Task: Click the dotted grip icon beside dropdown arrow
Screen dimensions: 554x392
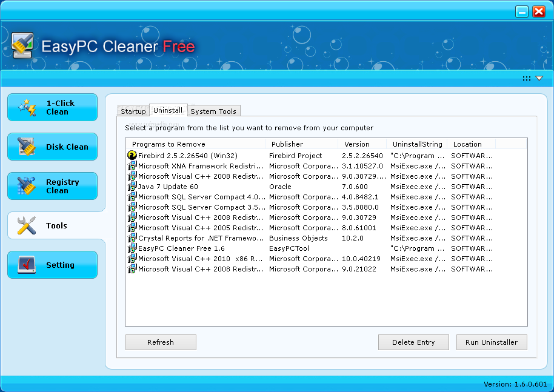Action: click(527, 78)
